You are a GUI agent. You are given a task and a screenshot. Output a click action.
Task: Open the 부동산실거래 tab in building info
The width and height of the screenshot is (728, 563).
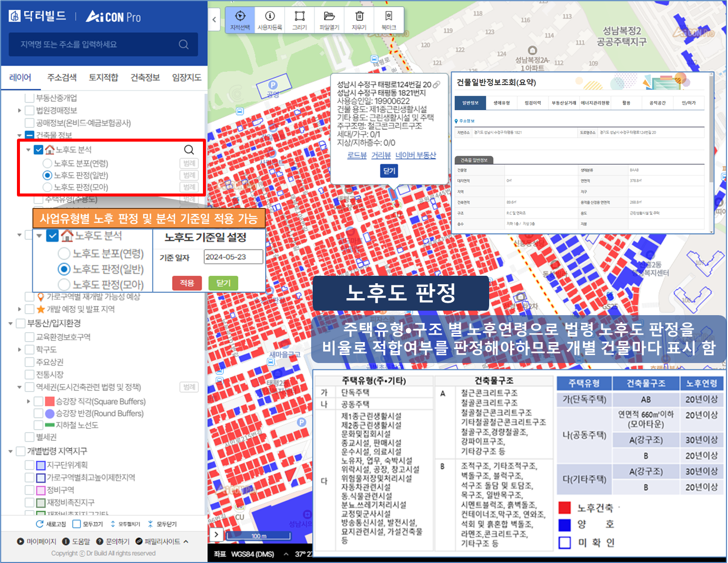click(564, 103)
